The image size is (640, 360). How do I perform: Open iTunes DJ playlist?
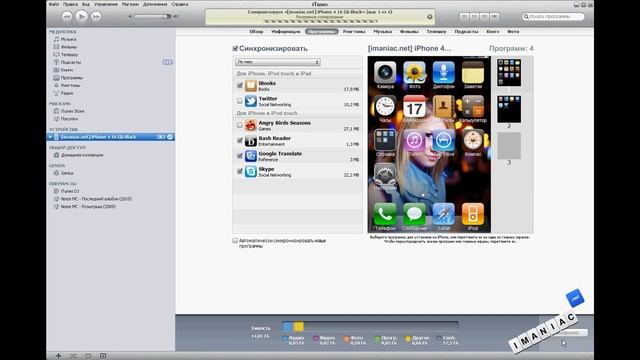tap(70, 191)
